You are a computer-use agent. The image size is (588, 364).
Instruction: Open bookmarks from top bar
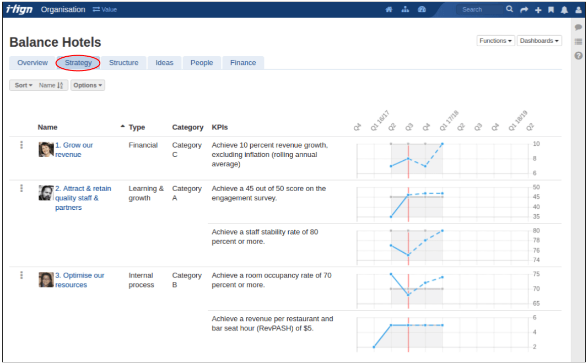(x=551, y=10)
